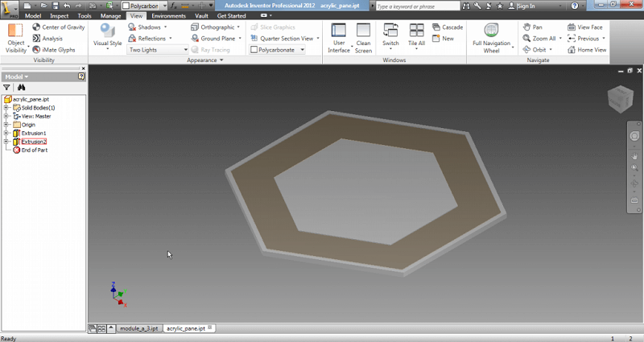Return to Home View
The height and width of the screenshot is (342, 644).
coord(587,50)
